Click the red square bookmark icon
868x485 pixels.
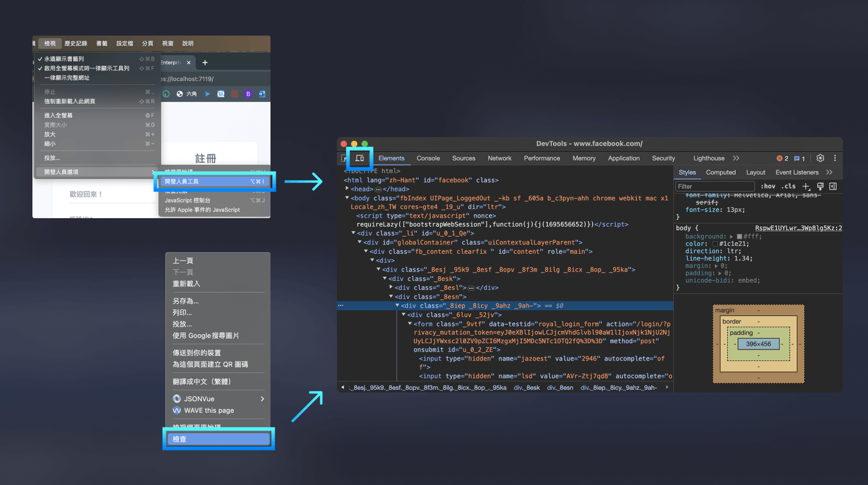click(x=234, y=94)
